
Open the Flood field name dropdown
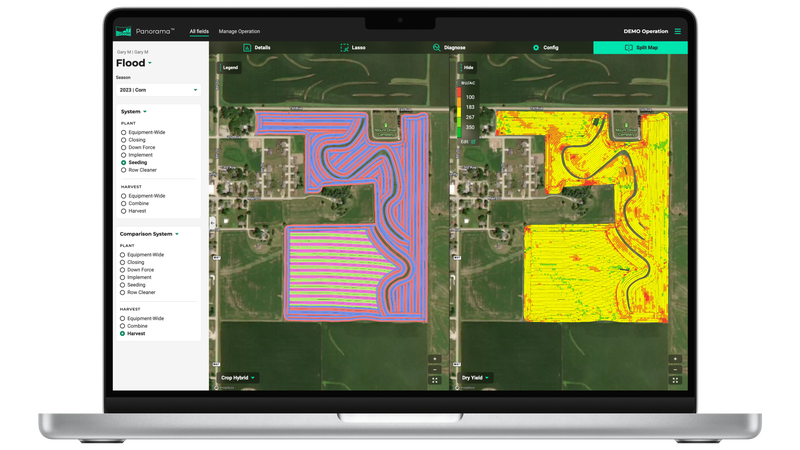point(134,63)
